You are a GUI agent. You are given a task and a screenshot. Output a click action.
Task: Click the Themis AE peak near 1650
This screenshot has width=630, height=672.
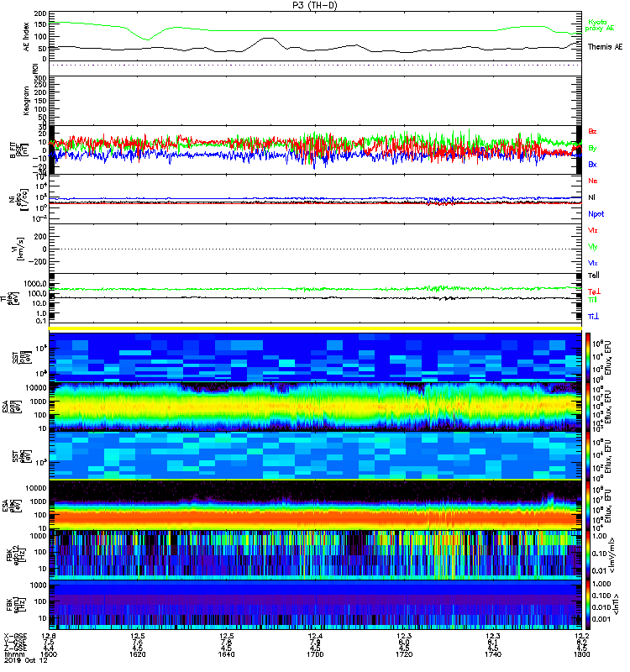click(x=268, y=38)
